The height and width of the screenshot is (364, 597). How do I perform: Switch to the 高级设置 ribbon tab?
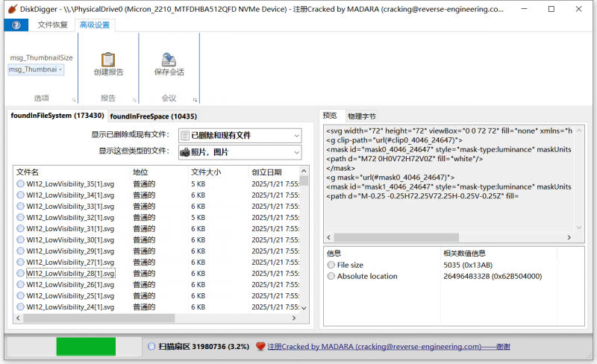[x=95, y=25]
